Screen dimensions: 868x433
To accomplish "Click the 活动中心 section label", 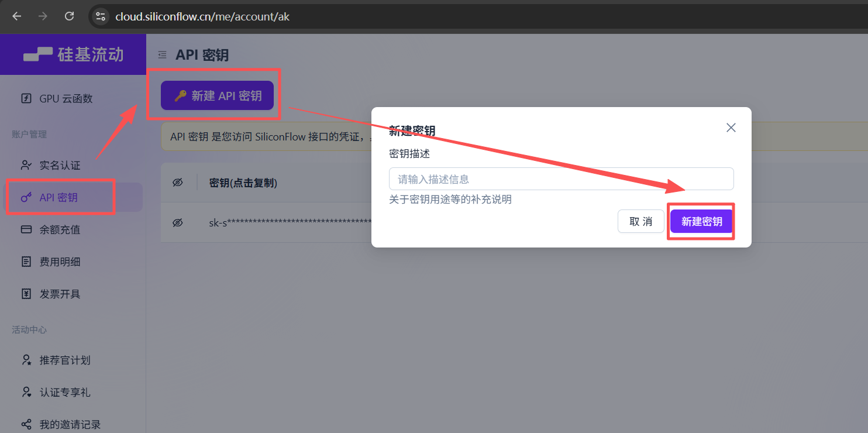I will coord(29,329).
